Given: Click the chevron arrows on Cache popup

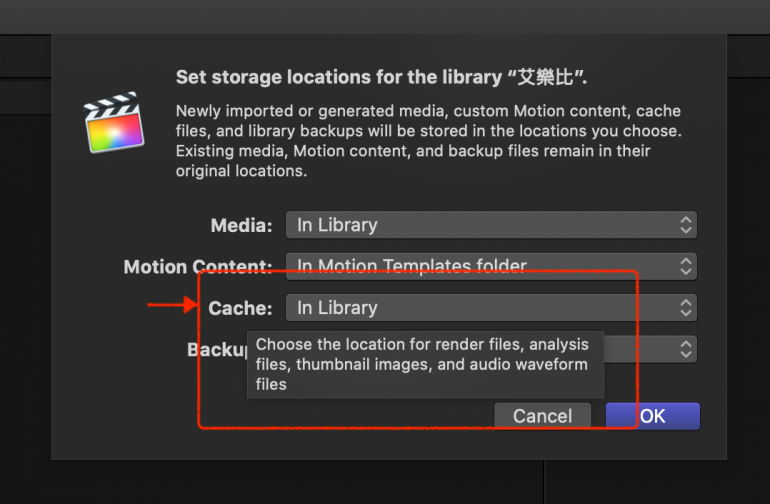Looking at the screenshot, I should coord(685,308).
